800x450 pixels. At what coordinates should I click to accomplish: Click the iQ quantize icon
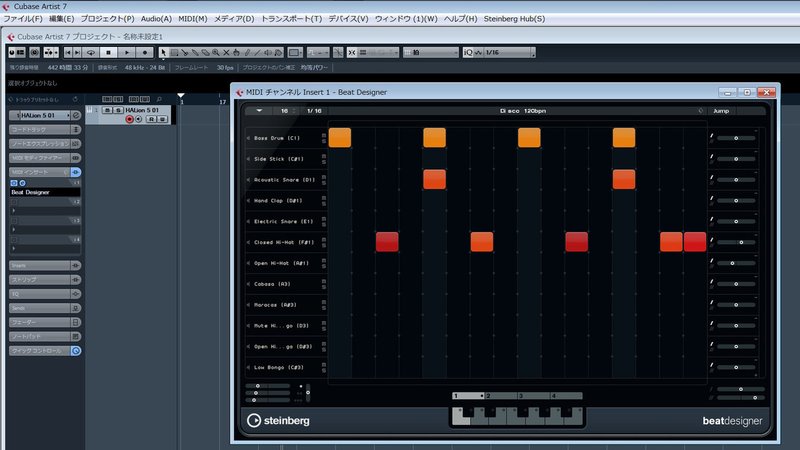point(468,53)
